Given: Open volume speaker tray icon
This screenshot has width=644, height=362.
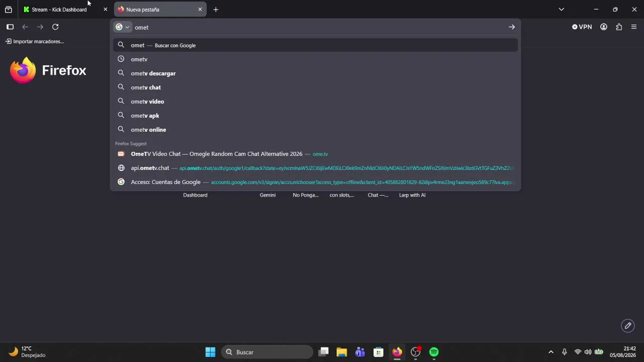Looking at the screenshot, I should 588,352.
